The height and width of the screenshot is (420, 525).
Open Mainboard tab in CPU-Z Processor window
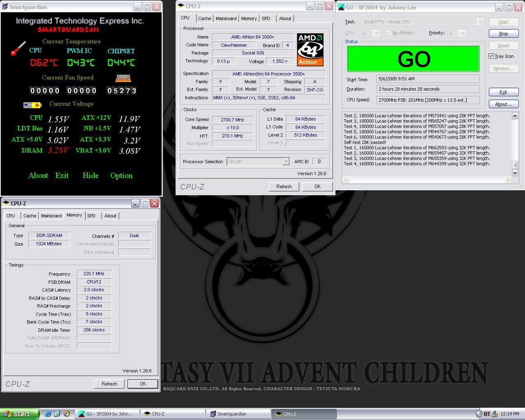[226, 18]
